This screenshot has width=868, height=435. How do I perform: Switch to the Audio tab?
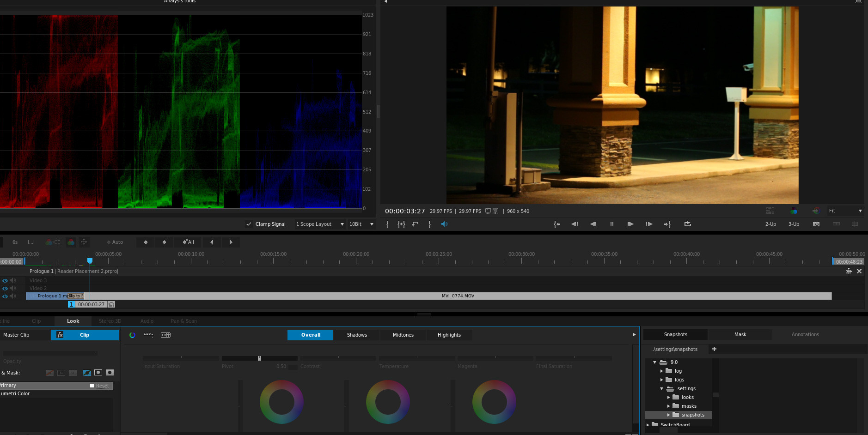147,321
